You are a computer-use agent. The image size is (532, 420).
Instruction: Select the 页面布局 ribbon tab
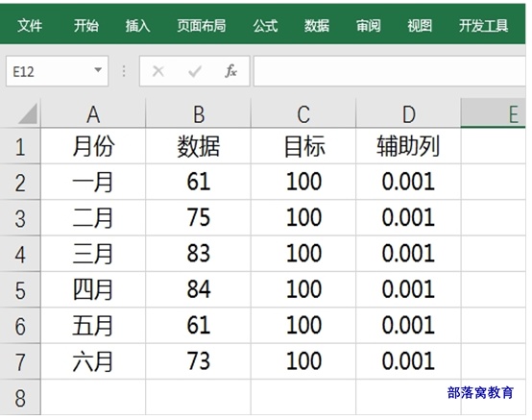(x=202, y=25)
